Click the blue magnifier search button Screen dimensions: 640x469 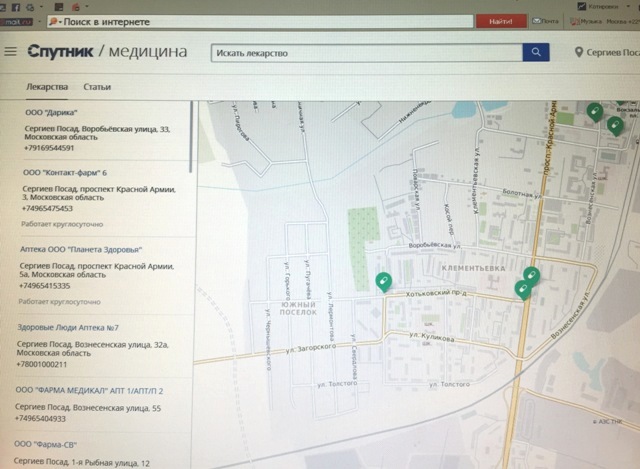(536, 52)
